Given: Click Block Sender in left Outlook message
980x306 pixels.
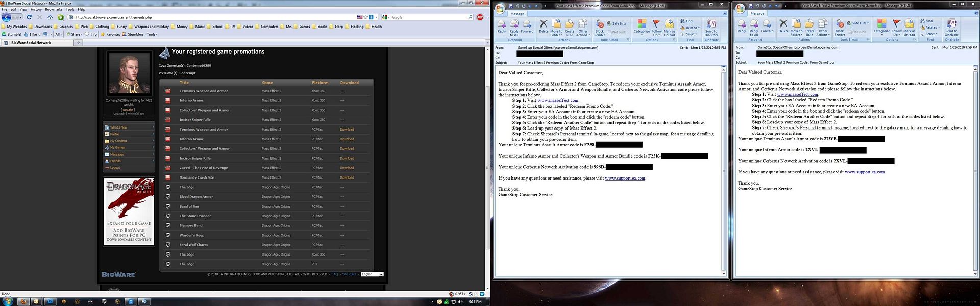Looking at the screenshot, I should pos(600,28).
